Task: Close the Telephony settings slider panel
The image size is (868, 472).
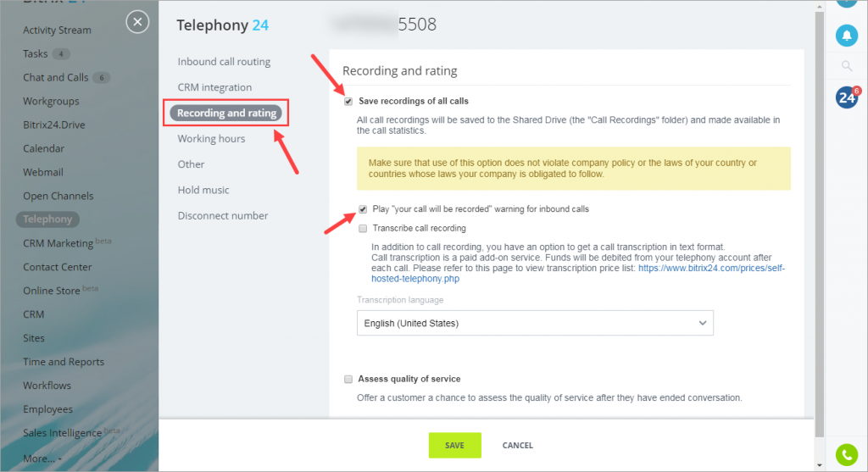Action: click(137, 22)
